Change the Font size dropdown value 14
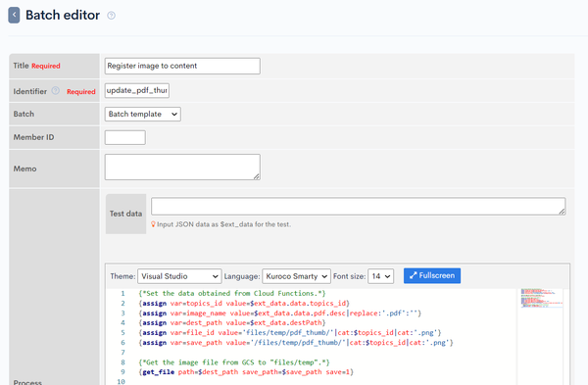The width and height of the screenshot is (588, 385). point(380,276)
